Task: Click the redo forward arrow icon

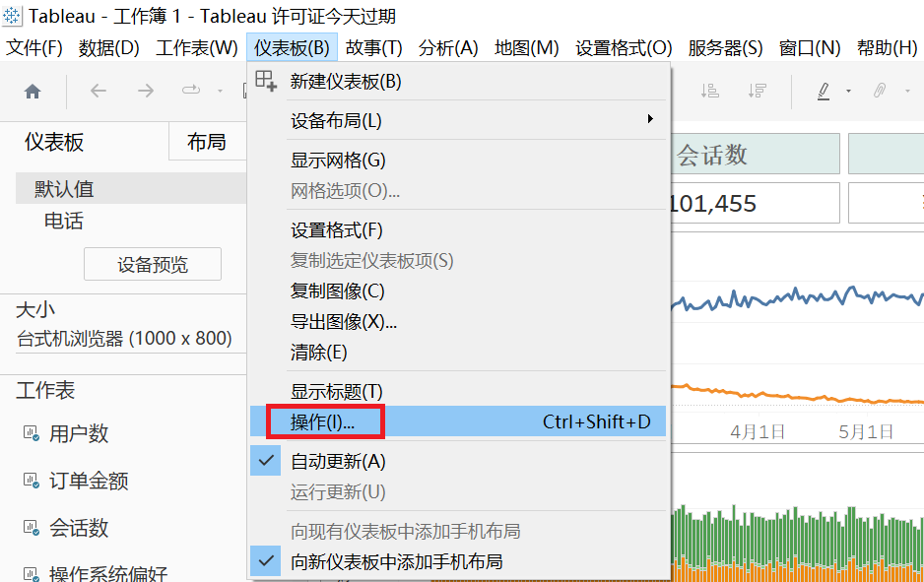Action: click(146, 91)
